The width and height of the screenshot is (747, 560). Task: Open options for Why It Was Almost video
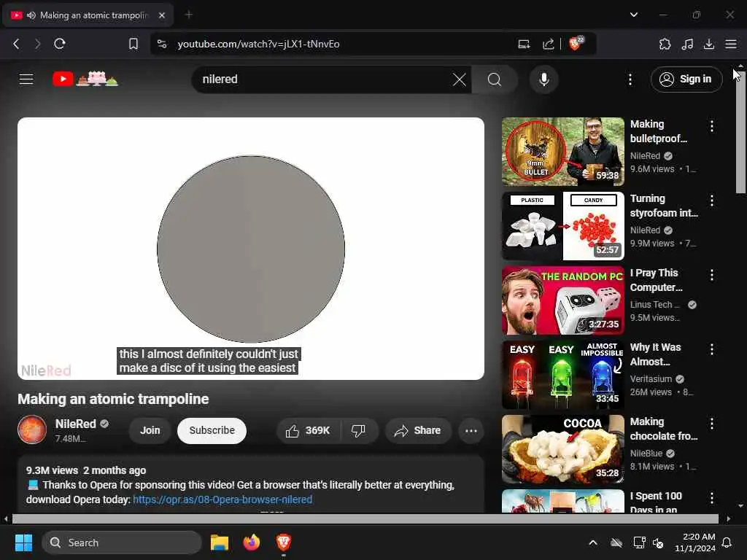tap(712, 349)
